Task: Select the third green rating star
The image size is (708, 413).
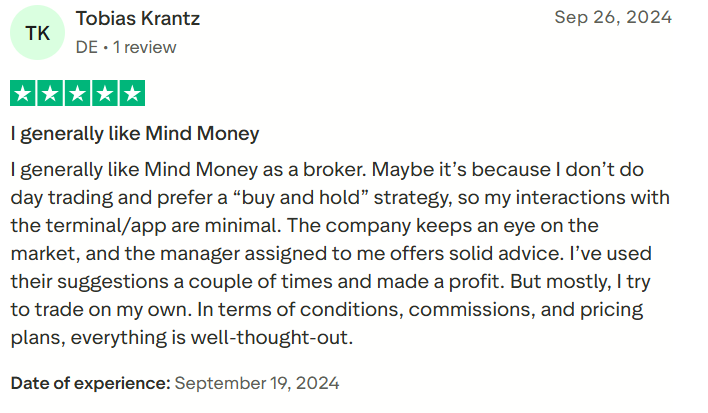Action: [x=77, y=95]
